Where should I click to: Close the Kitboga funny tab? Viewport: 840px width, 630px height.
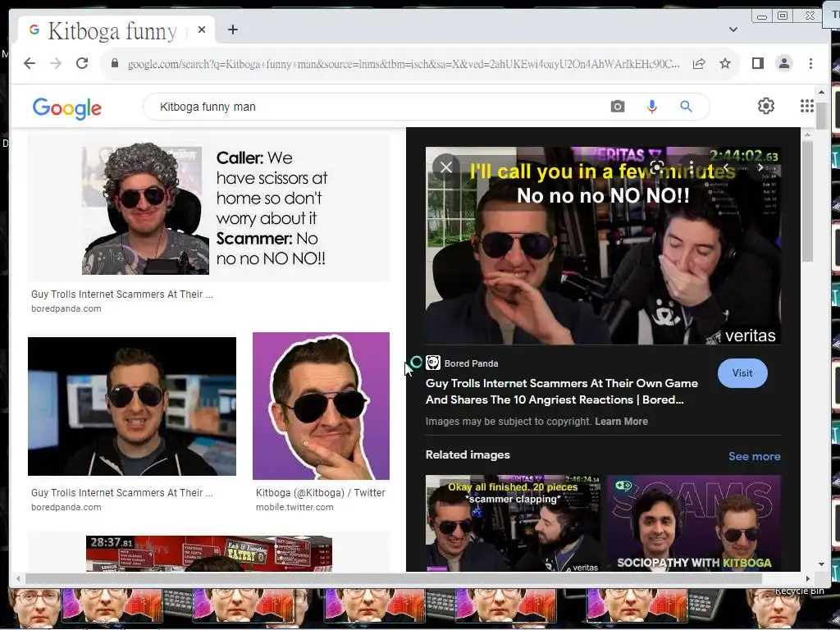(202, 30)
